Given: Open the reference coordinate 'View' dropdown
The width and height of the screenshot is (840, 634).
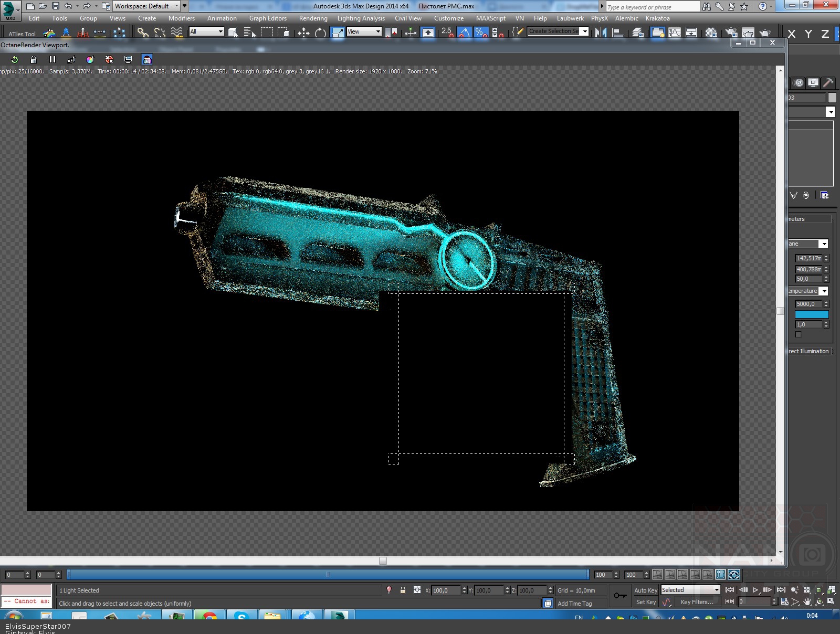Looking at the screenshot, I should pyautogui.click(x=377, y=31).
